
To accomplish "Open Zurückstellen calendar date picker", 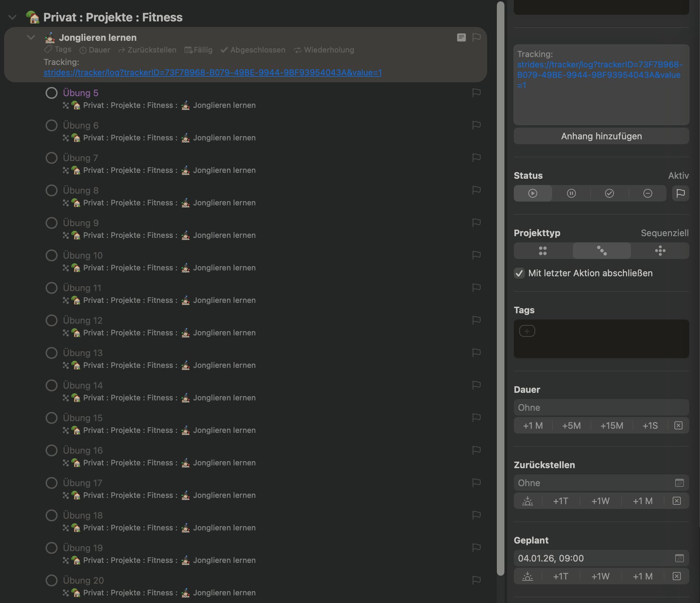I will [x=679, y=483].
